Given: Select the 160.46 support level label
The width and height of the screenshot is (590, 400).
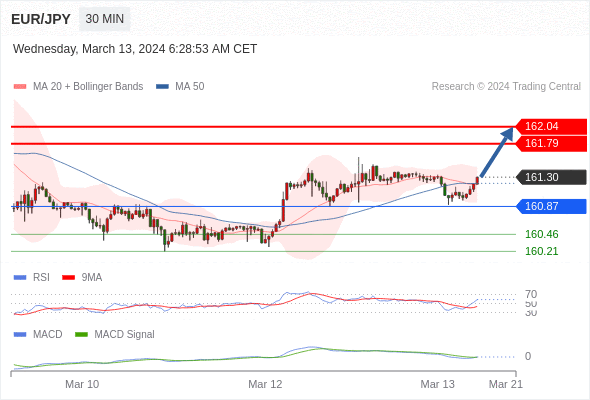Looking at the screenshot, I should point(541,234).
